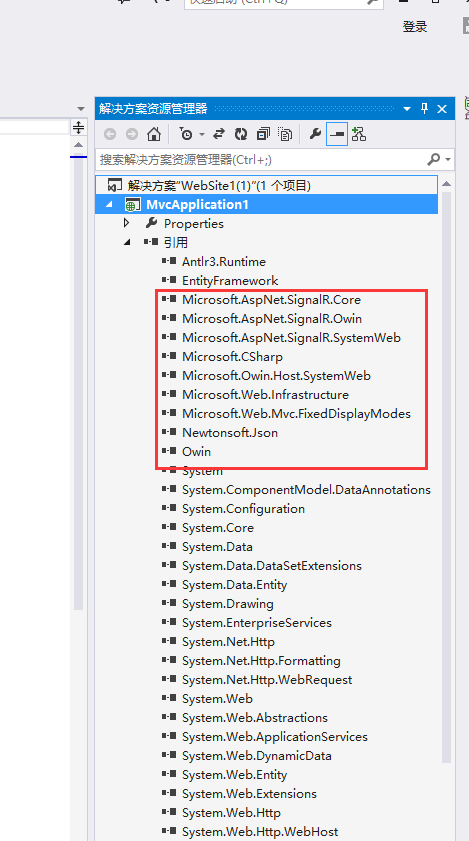Click the Home icon in Solution Explorer toolbar
The width and height of the screenshot is (469, 841).
155,134
